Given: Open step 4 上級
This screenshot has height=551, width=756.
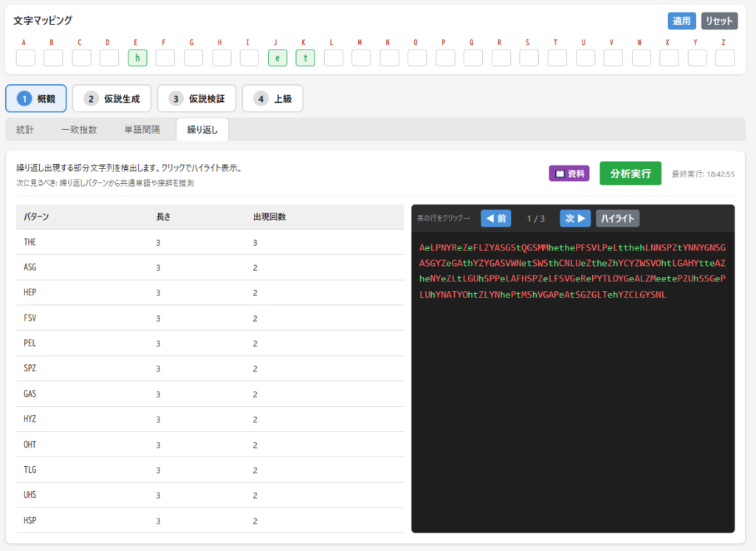Looking at the screenshot, I should tap(272, 98).
